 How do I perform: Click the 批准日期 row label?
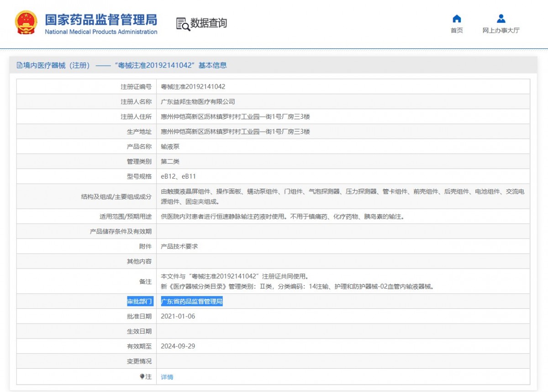139,316
